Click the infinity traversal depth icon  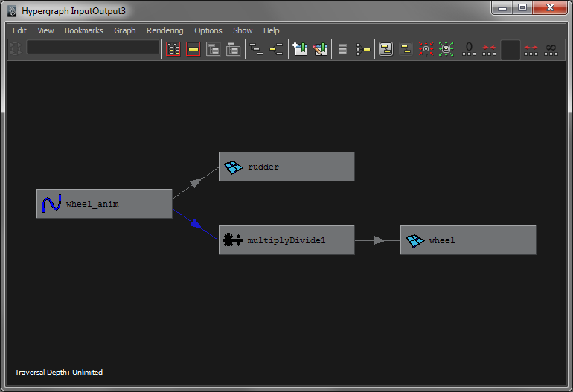(x=551, y=49)
